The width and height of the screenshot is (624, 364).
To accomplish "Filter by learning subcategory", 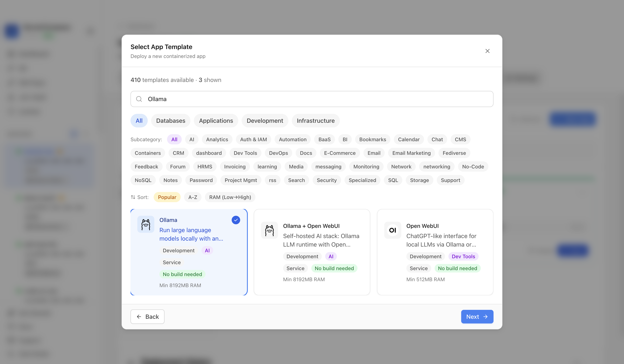I will point(267,167).
